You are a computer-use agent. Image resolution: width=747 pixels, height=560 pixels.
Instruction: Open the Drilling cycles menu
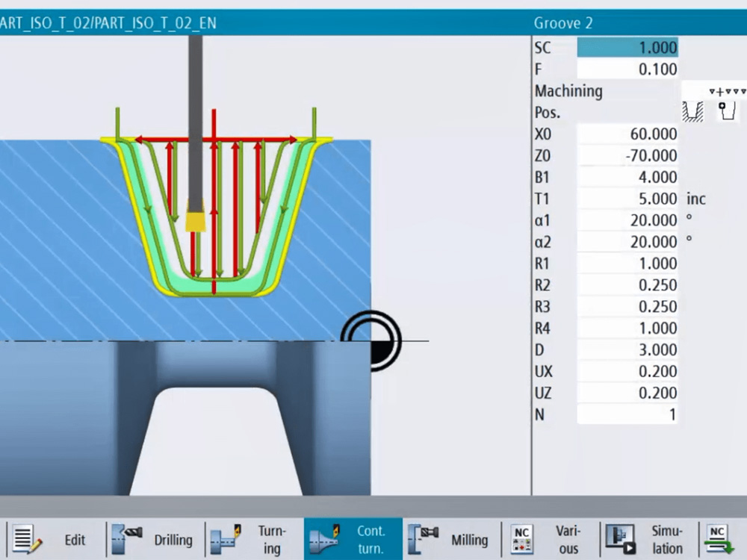click(x=154, y=539)
